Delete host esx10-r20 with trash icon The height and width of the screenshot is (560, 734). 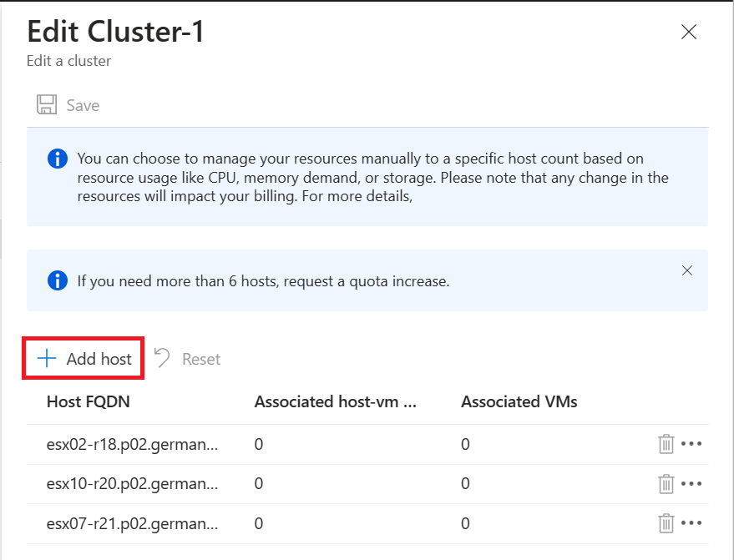click(x=666, y=483)
